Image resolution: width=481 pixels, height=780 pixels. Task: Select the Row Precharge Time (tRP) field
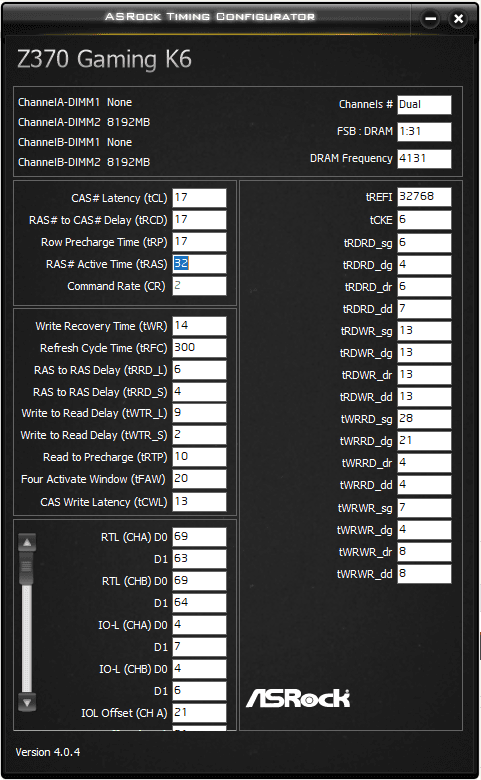pos(199,242)
